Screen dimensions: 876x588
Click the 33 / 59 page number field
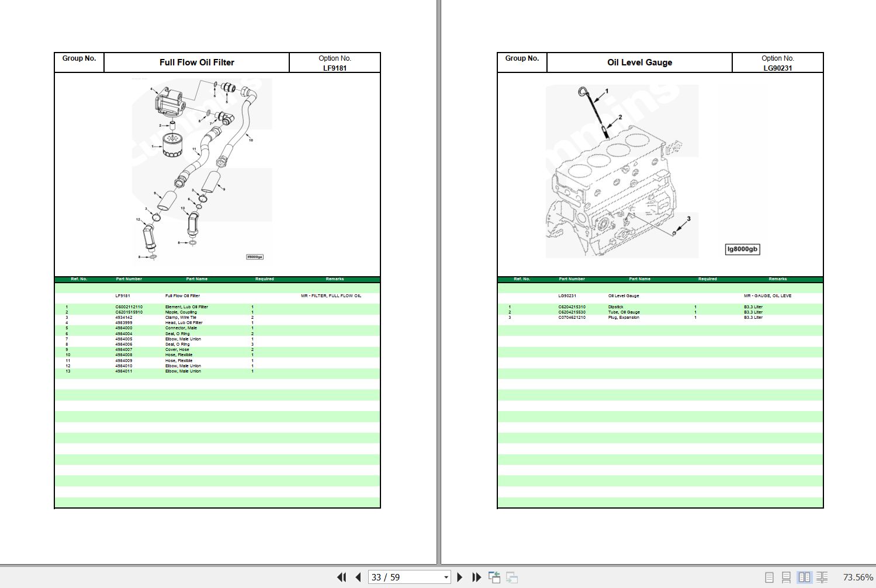[403, 577]
